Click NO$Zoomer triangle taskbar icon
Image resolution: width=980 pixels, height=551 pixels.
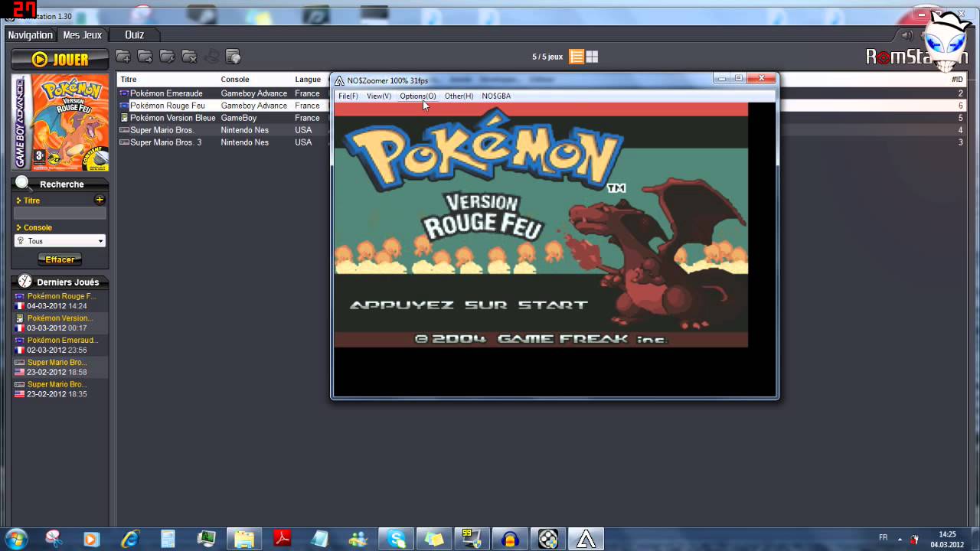click(x=586, y=539)
